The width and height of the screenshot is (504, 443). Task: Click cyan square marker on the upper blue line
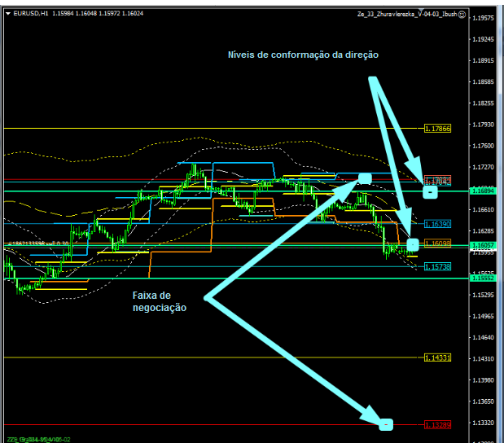click(x=365, y=178)
